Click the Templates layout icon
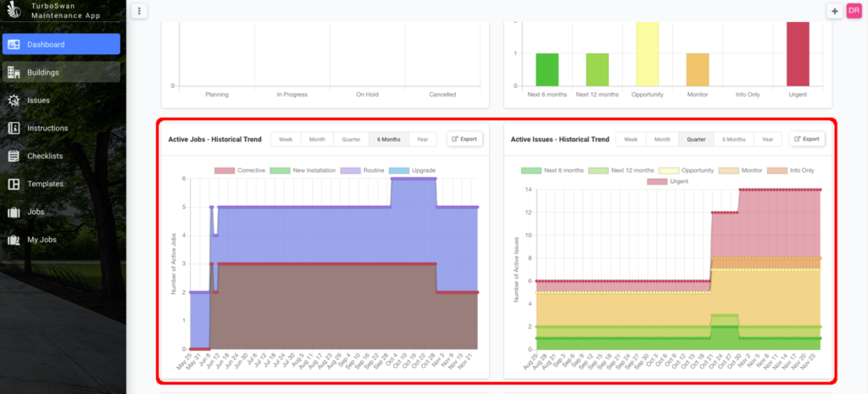 click(x=14, y=184)
